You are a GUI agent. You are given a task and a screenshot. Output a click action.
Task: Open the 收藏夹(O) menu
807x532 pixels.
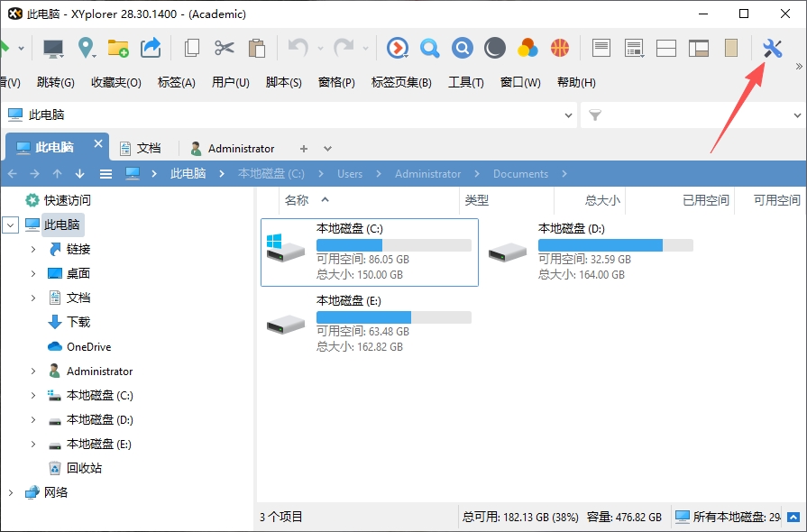coord(116,82)
